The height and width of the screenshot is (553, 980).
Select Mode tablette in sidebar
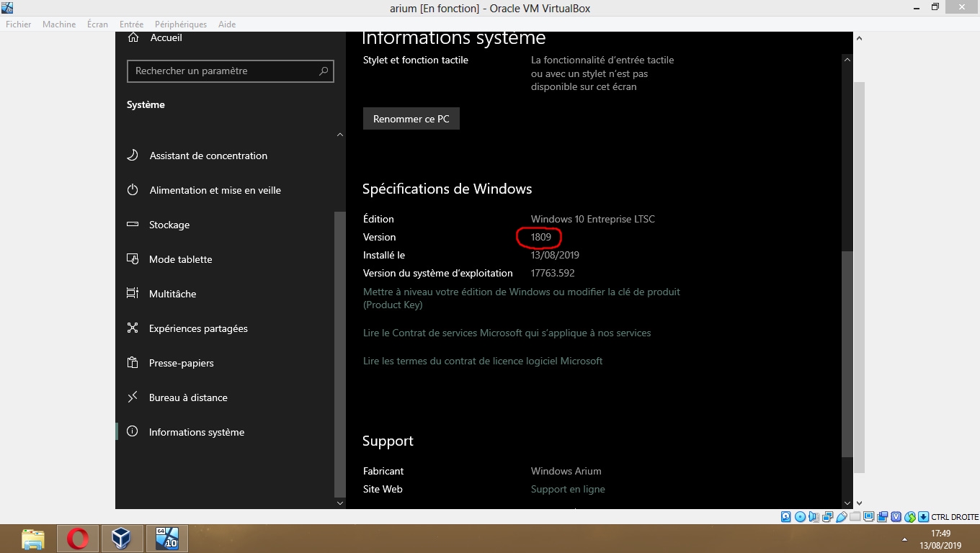click(180, 259)
